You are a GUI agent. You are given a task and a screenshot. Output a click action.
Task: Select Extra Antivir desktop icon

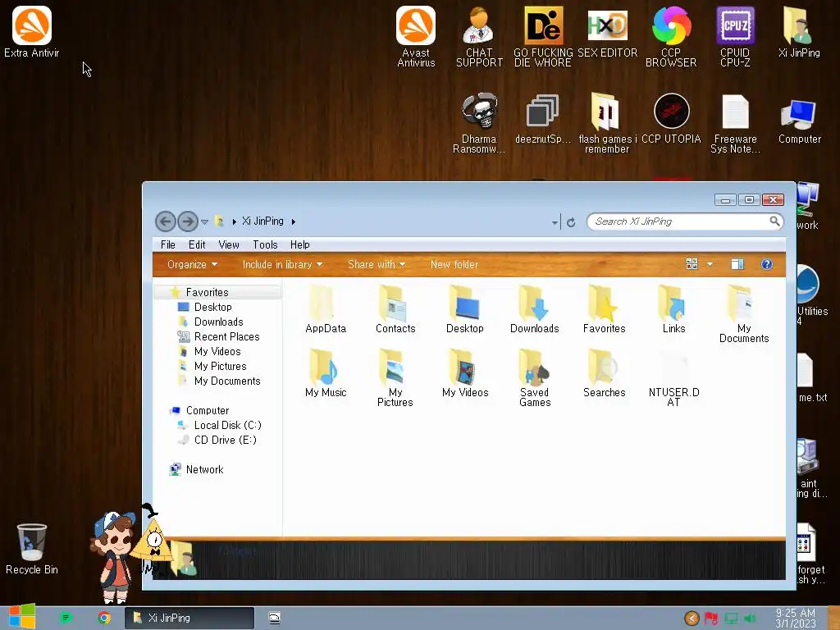(32, 32)
